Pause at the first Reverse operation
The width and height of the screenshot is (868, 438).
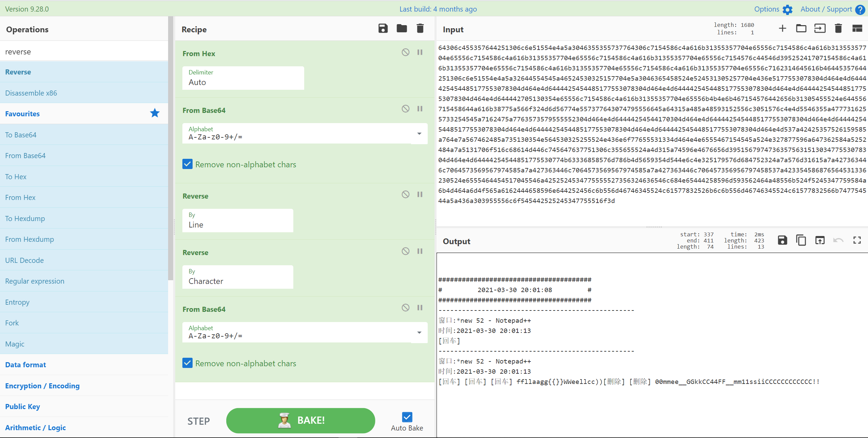pos(420,195)
